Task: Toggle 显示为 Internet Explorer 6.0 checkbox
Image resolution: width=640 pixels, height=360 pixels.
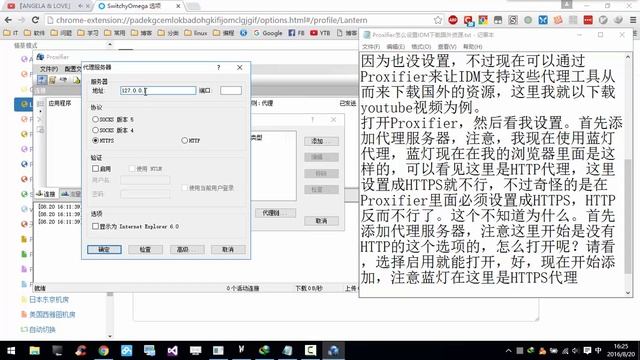Action: (x=96, y=226)
